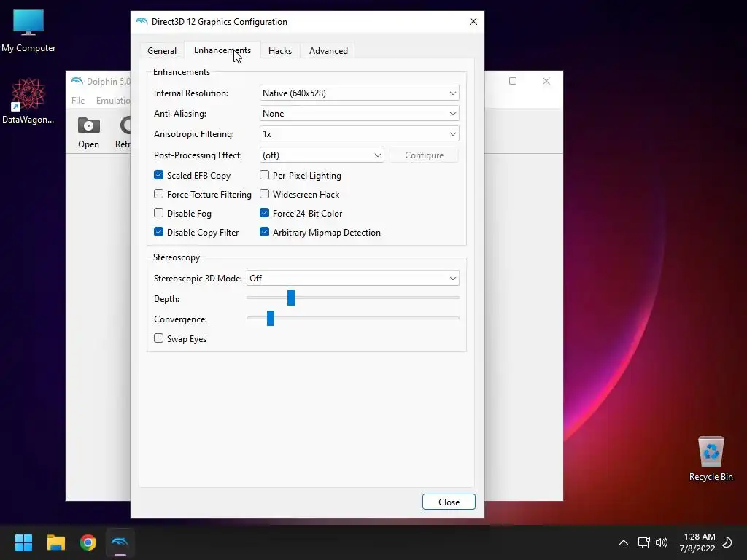
Task: Enable the Disable Fog checkbox
Action: point(158,213)
